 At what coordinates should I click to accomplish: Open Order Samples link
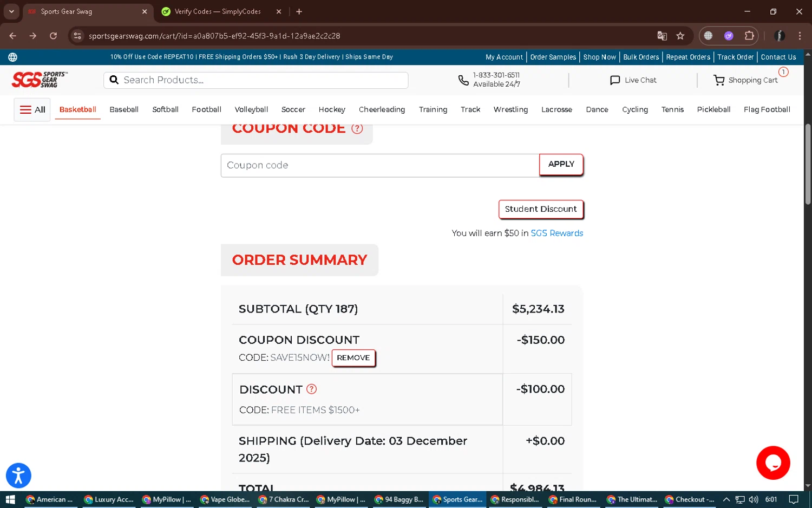(x=553, y=57)
